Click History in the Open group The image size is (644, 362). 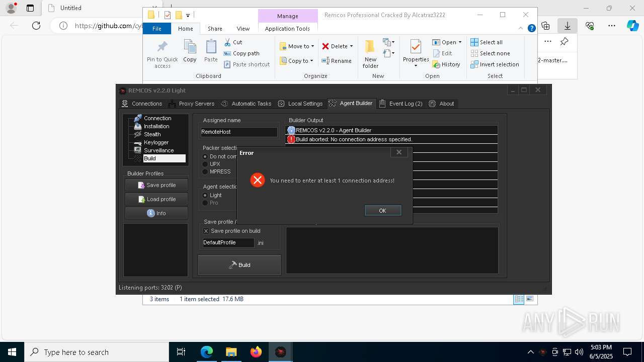click(446, 64)
